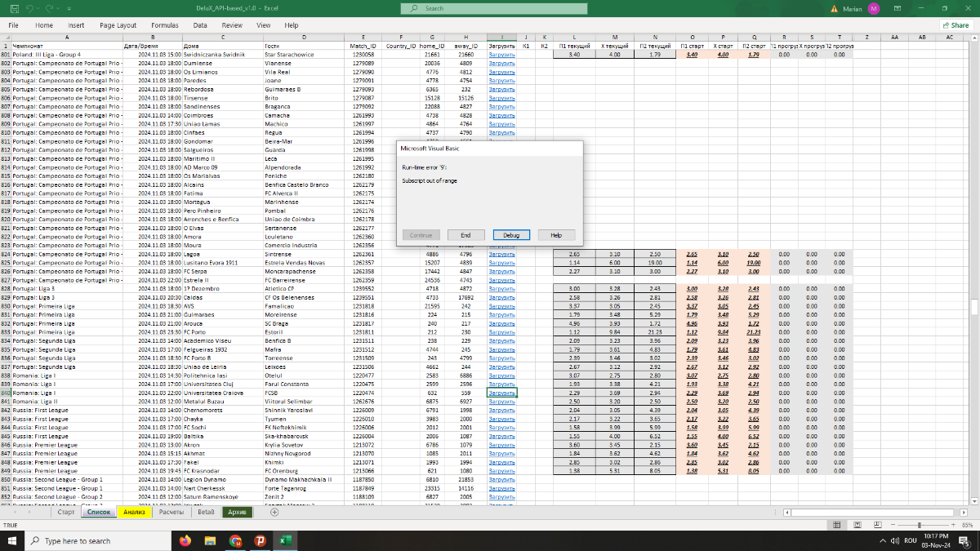Open the Архив sheet tab
This screenshot has height=551, width=980.
(237, 512)
